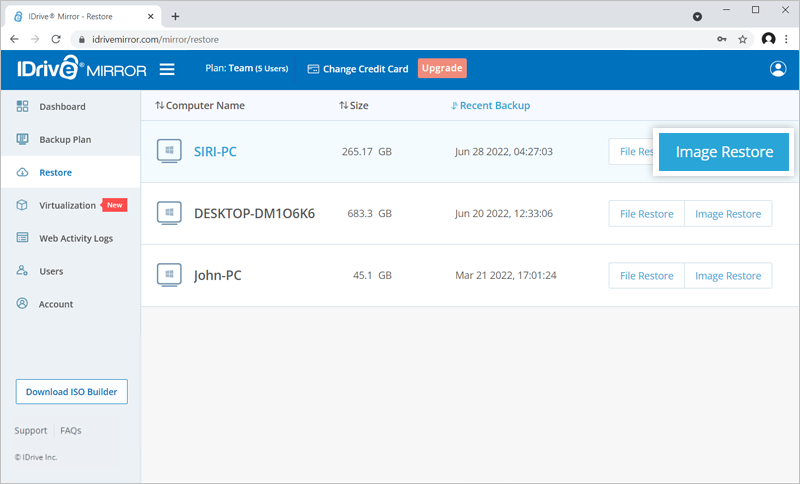View site info via the lock icon
The image size is (800, 484).
point(82,39)
